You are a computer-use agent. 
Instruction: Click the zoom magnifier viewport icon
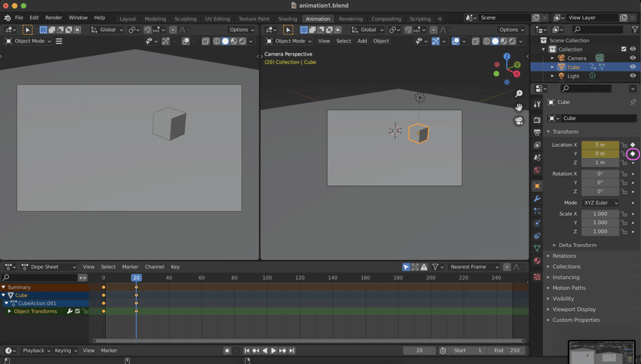518,94
